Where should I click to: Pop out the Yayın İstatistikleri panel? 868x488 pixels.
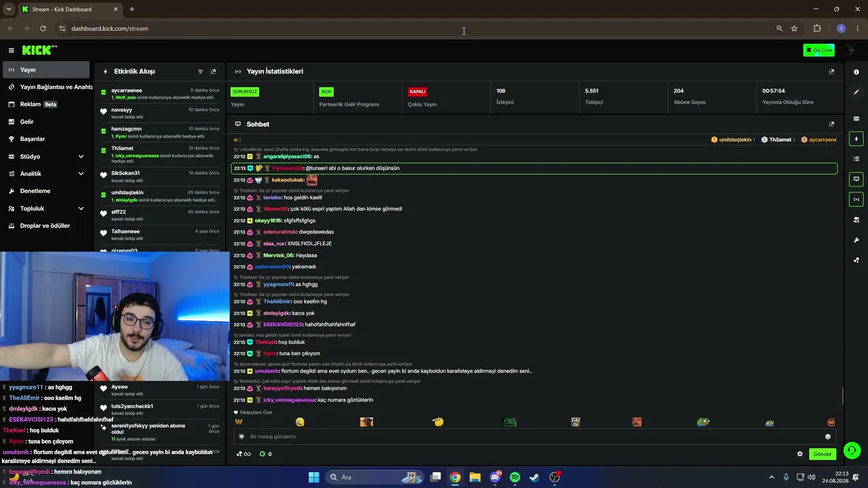tap(831, 71)
